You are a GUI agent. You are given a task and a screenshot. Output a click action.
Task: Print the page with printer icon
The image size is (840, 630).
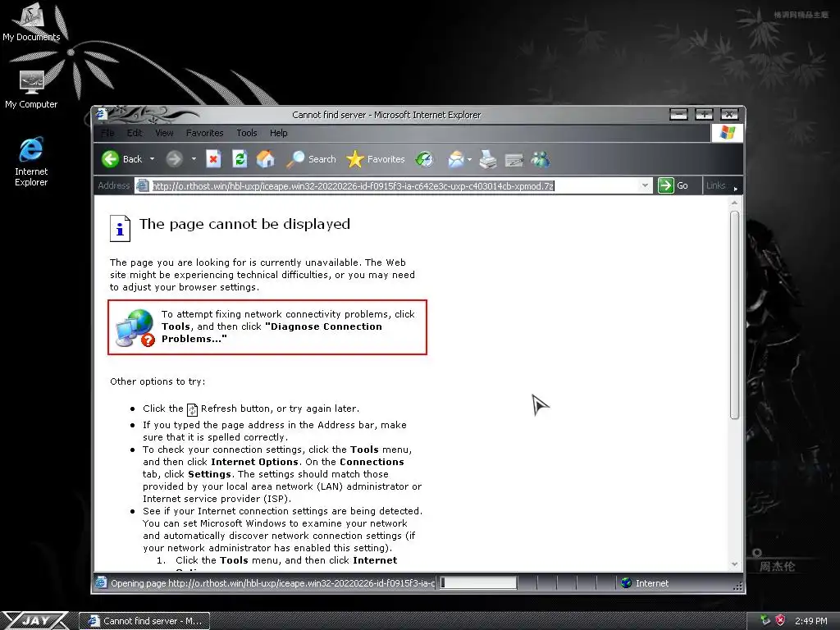pyautogui.click(x=487, y=159)
